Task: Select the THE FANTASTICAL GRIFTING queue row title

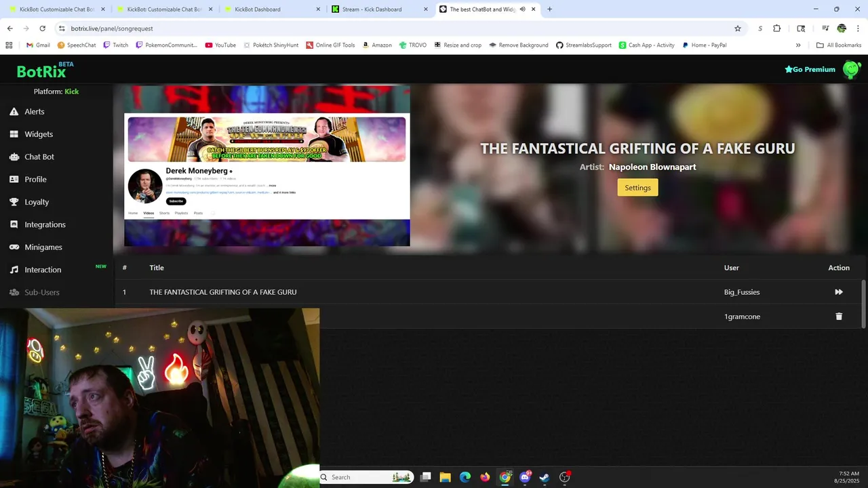Action: click(x=223, y=292)
